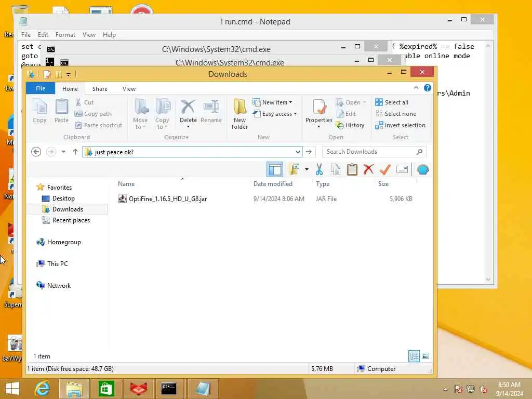Viewport: 532px width, 399px height.
Task: Click the Rename icon in the Organize group
Action: click(x=211, y=111)
